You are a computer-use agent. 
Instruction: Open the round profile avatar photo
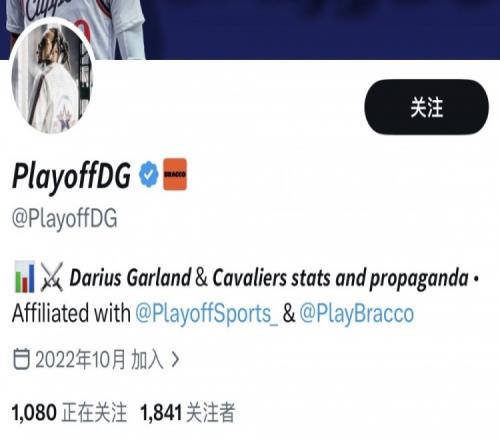(52, 77)
